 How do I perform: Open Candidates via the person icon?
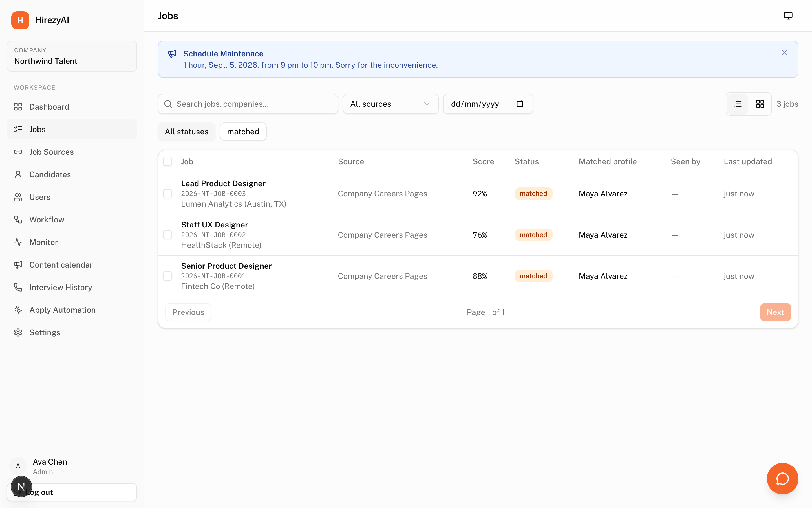(x=18, y=174)
